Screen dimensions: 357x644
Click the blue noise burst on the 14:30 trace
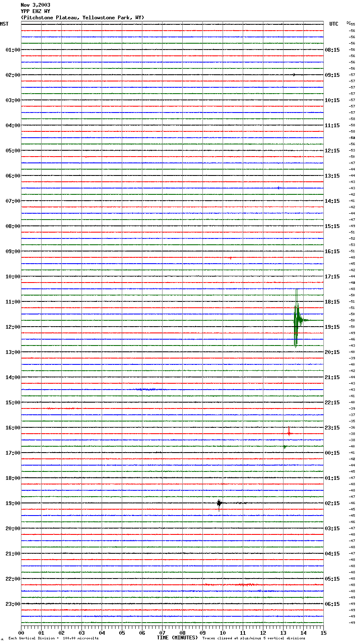(148, 390)
